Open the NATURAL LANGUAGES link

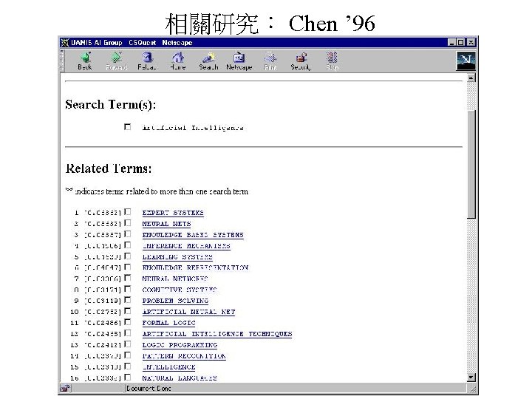180,378
